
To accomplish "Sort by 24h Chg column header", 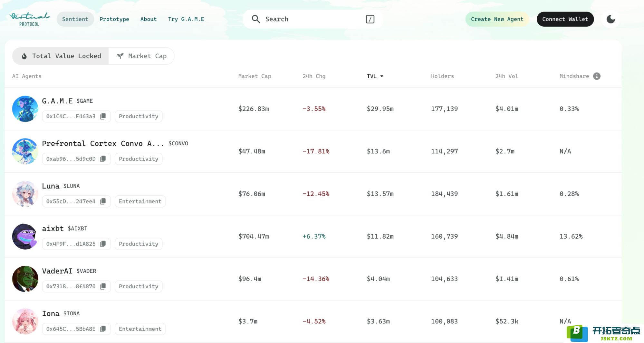I will tap(314, 76).
